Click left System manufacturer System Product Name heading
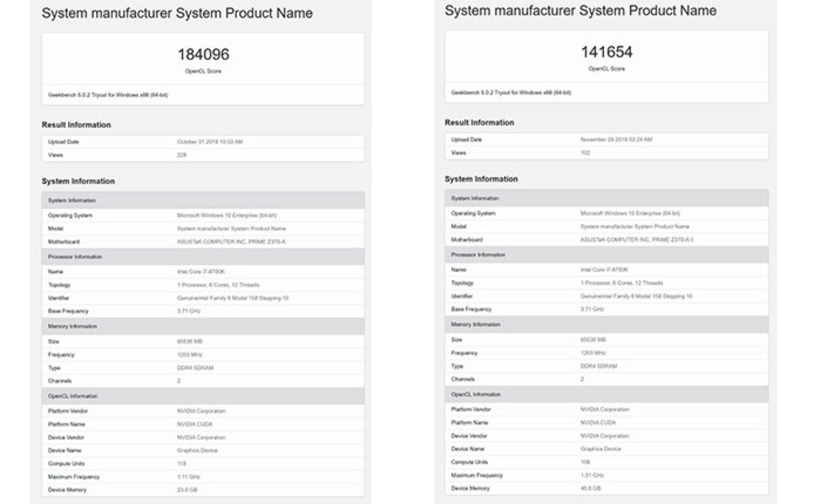Viewport: 821px width, 504px height. (x=177, y=13)
